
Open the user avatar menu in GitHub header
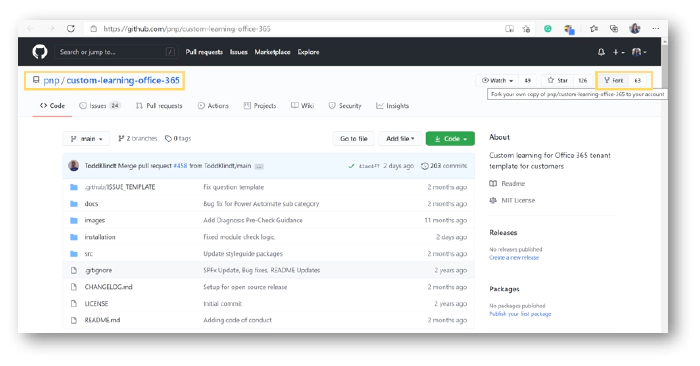[x=639, y=52]
